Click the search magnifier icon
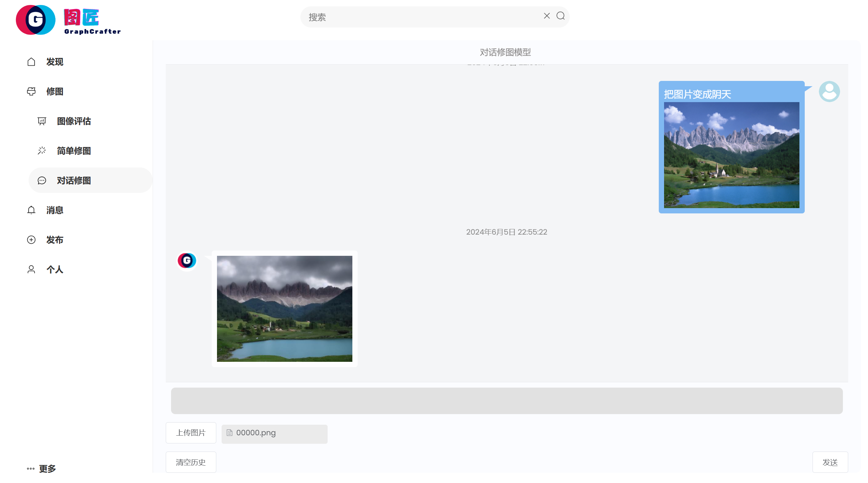Viewport: 868px width, 483px height. pyautogui.click(x=560, y=16)
